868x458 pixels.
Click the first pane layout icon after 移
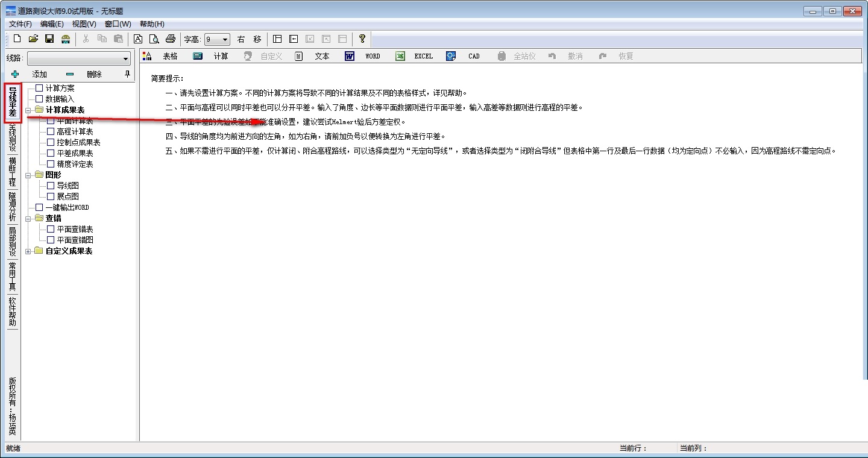[x=277, y=39]
